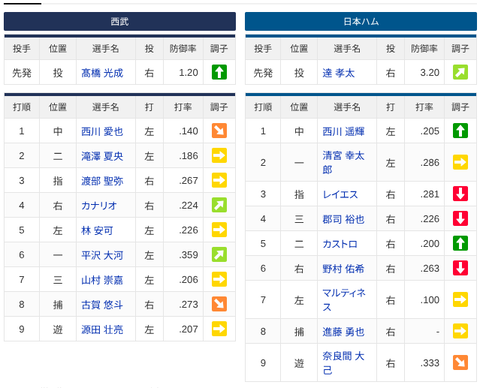Open 源田 壮亮's player profile
The image size is (480, 388).
pos(102,330)
